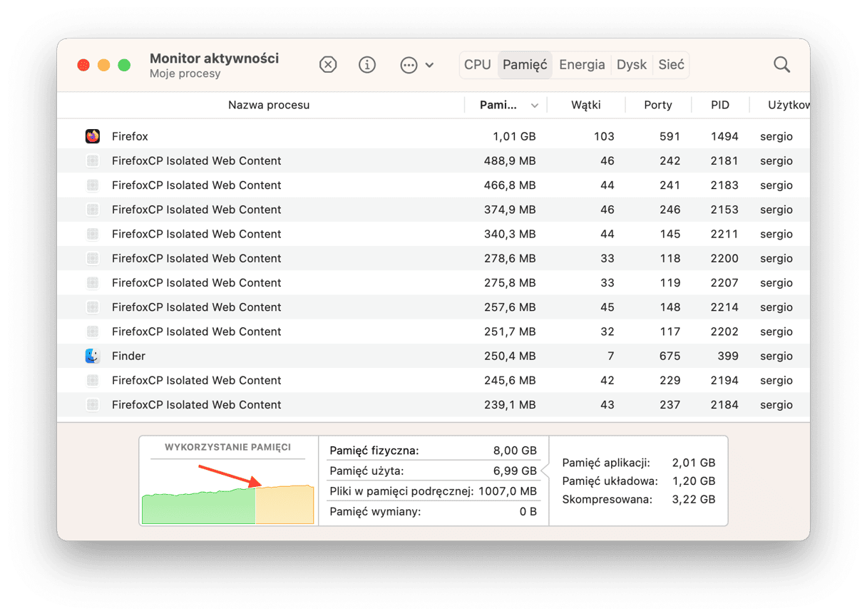This screenshot has height=616, width=867.
Task: Click the Pamięć fizyczna 8,00 GB row
Action: click(x=433, y=451)
